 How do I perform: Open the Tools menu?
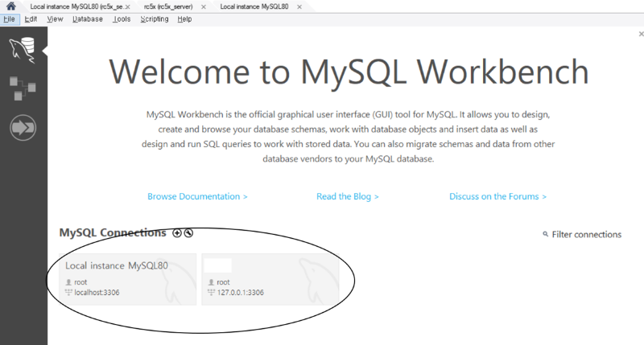pos(122,18)
